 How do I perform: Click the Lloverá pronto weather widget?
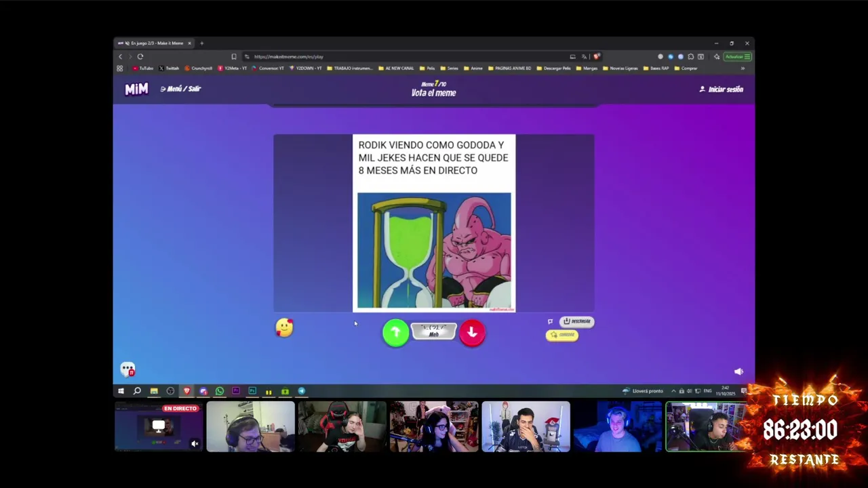click(643, 391)
